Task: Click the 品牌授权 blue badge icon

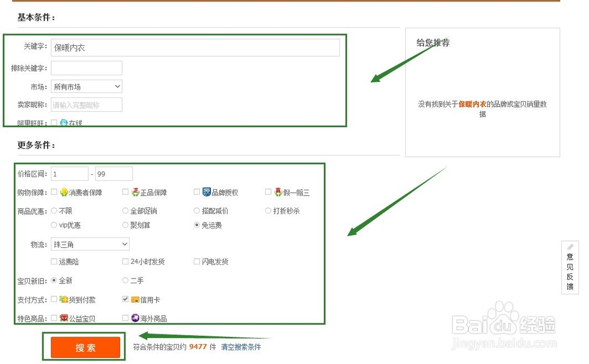Action: pos(206,192)
